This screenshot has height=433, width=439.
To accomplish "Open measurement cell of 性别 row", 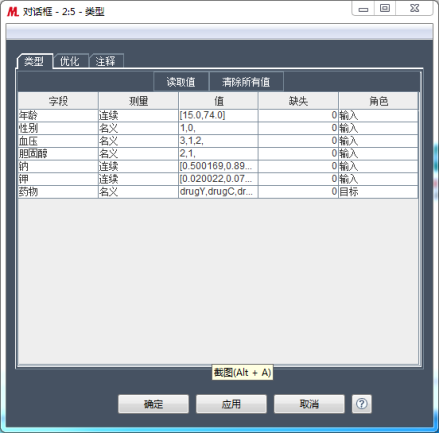I will (x=138, y=128).
